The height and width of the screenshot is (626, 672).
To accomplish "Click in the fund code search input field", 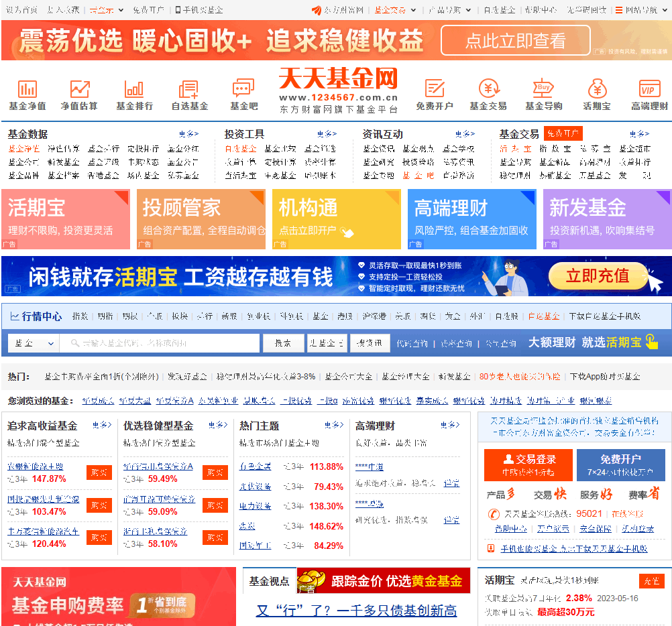I will [160, 343].
